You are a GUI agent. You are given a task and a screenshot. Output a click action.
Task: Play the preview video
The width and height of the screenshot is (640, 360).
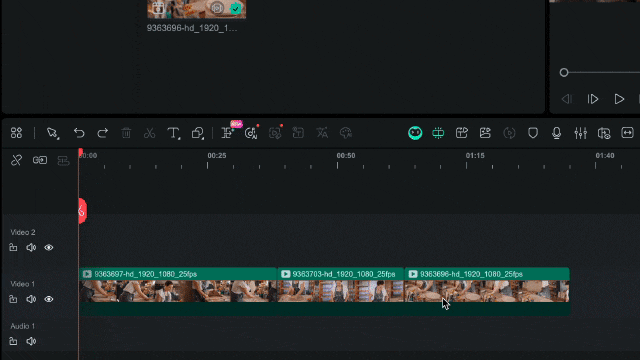pos(619,99)
